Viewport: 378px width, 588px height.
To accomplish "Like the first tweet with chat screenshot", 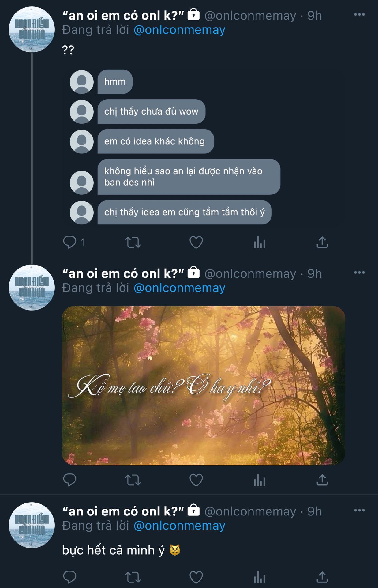I will [196, 242].
